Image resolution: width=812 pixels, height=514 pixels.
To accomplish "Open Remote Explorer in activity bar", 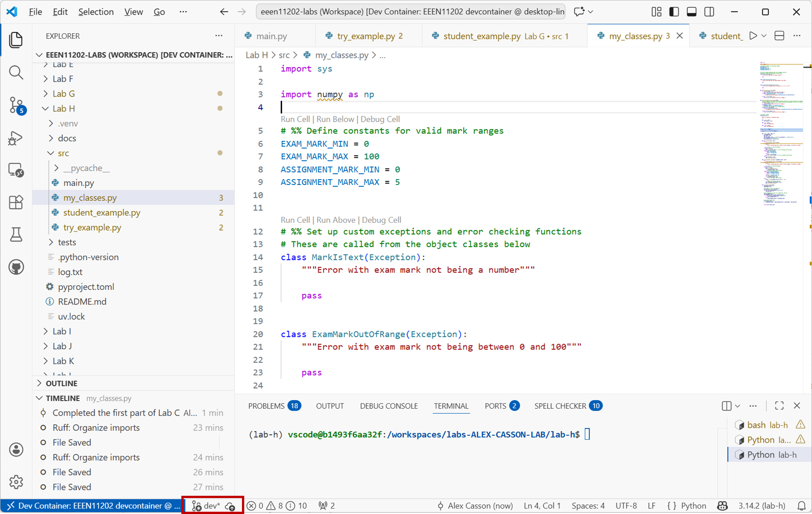I will coord(16,170).
